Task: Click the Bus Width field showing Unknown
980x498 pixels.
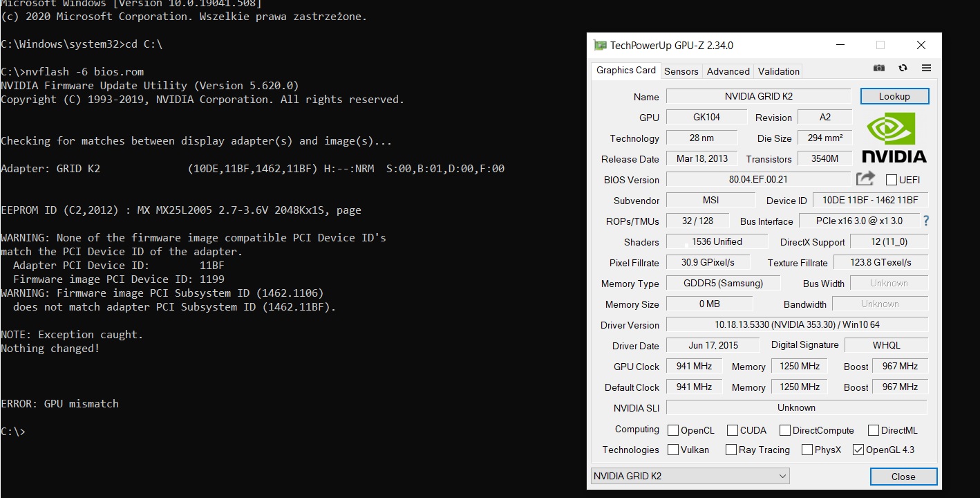Action: tap(889, 283)
